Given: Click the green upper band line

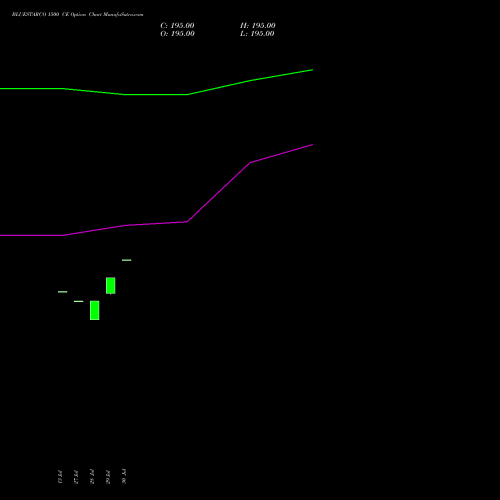Looking at the screenshot, I should [156, 94].
